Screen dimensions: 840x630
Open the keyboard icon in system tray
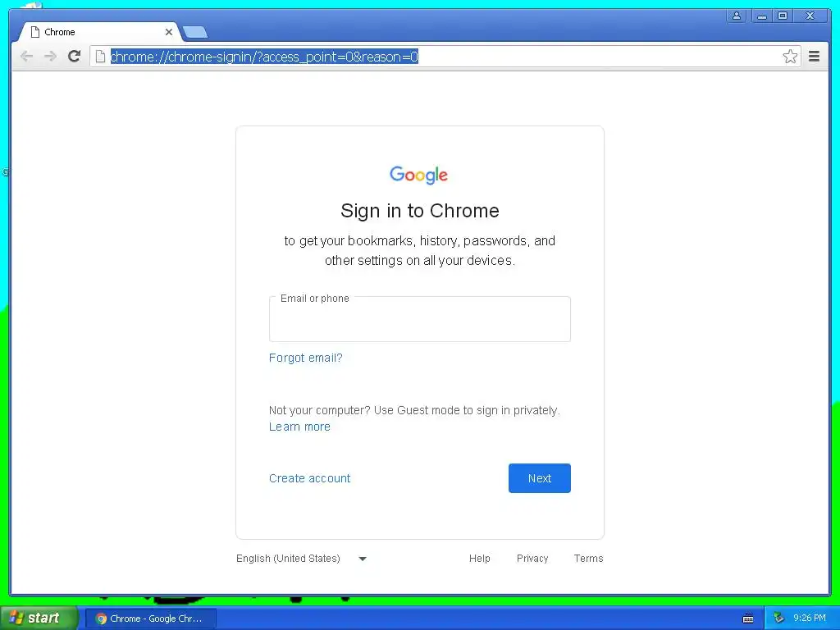(748, 619)
